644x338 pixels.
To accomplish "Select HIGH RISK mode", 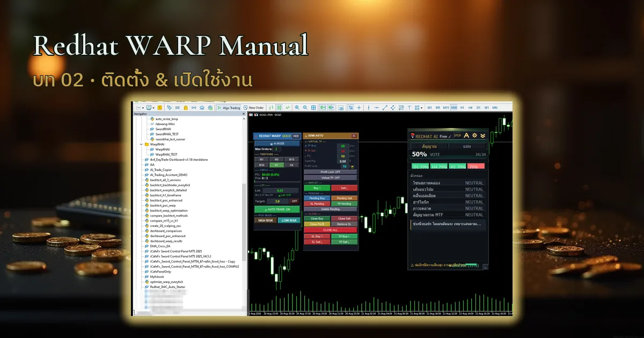I will click(266, 220).
